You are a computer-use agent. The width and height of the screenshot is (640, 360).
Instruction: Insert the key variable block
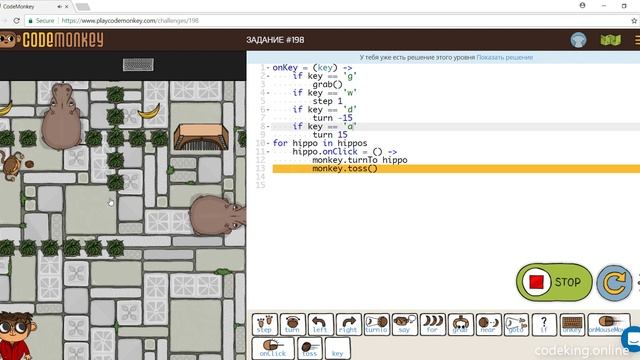[338, 348]
